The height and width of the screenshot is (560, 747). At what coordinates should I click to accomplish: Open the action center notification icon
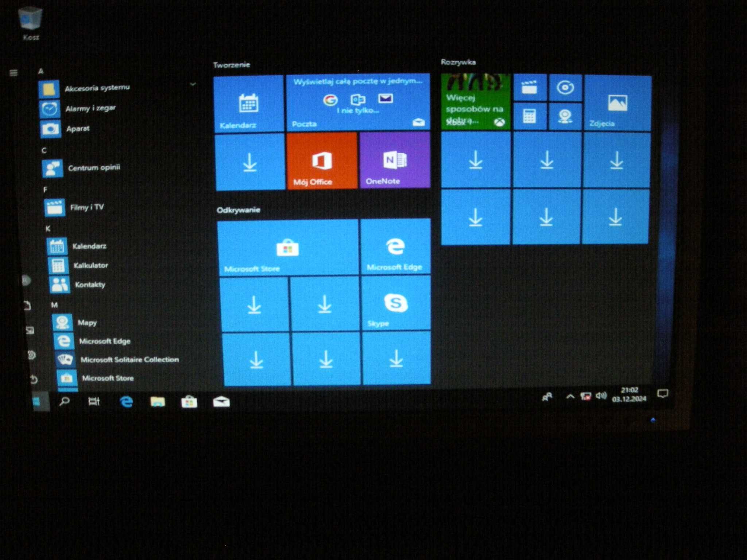(662, 394)
